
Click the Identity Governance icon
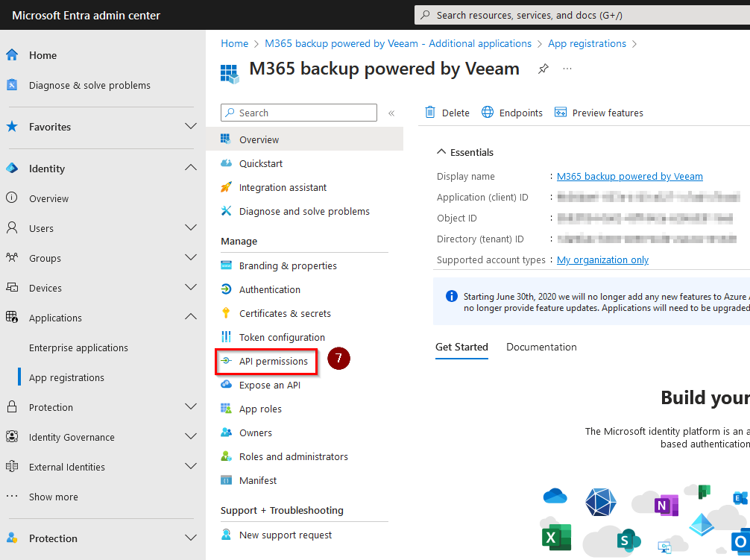[x=12, y=437]
